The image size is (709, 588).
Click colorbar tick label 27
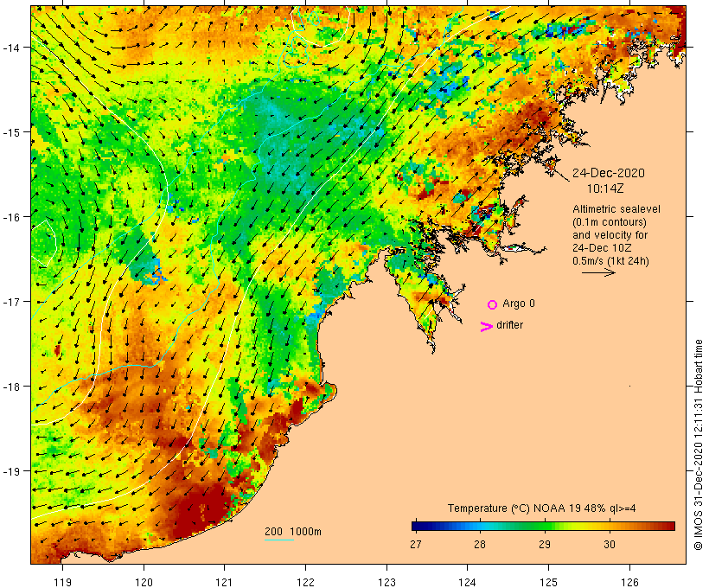click(x=416, y=544)
